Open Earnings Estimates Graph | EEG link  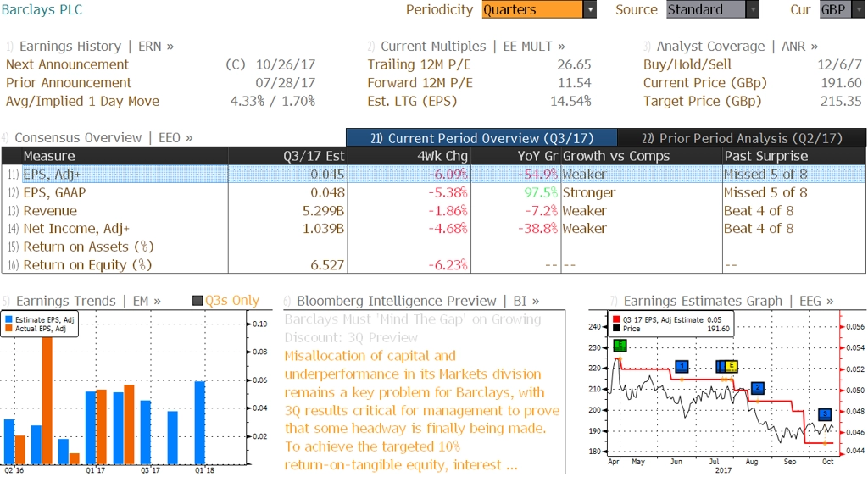pyautogui.click(x=728, y=301)
